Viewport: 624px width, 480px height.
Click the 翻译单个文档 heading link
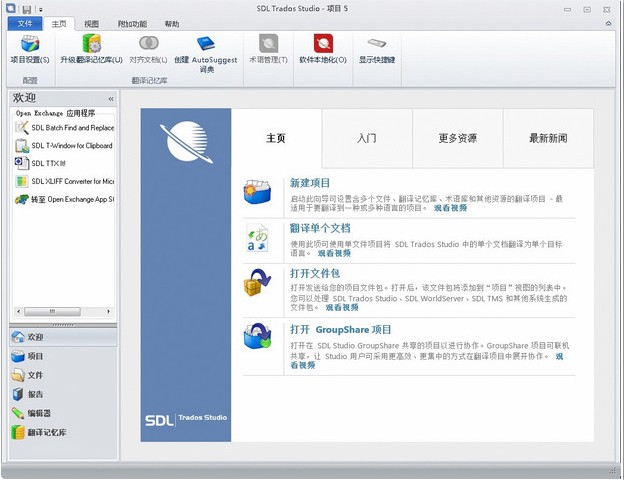[x=320, y=228]
